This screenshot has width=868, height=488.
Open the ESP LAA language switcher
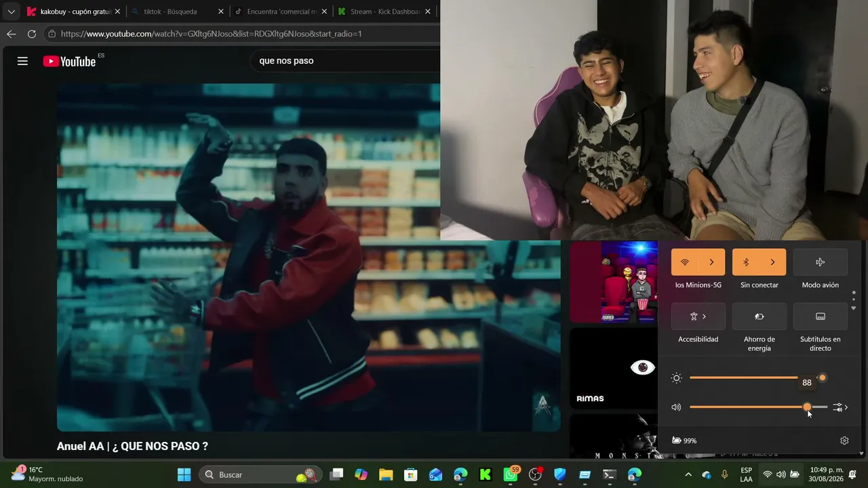point(746,474)
